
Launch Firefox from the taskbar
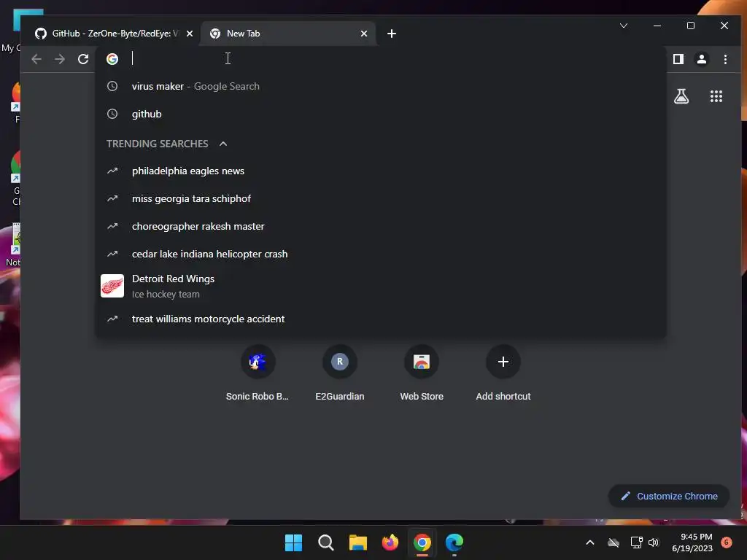pos(390,542)
